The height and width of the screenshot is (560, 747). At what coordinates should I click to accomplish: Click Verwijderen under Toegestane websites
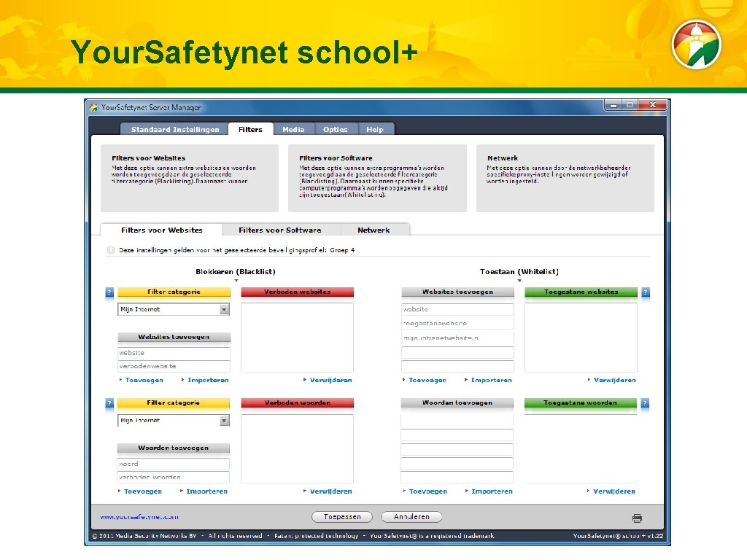[615, 380]
